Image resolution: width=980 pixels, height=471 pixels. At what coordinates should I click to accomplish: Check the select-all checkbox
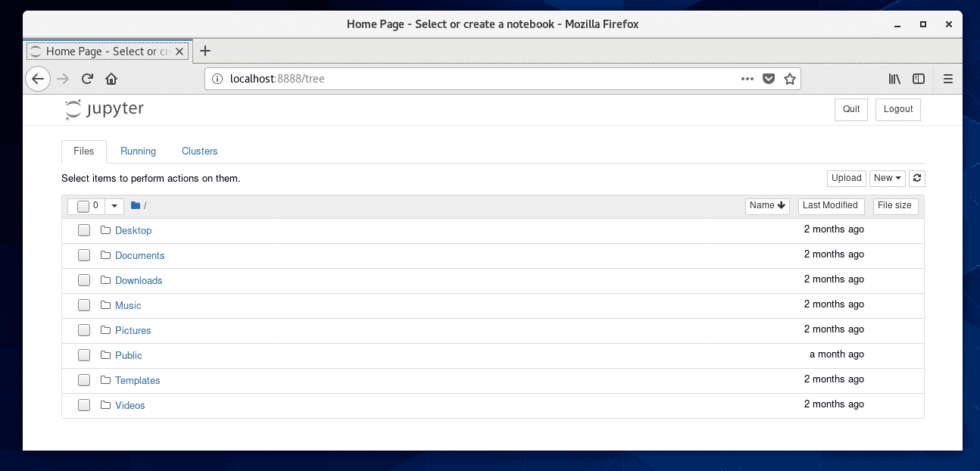click(83, 205)
